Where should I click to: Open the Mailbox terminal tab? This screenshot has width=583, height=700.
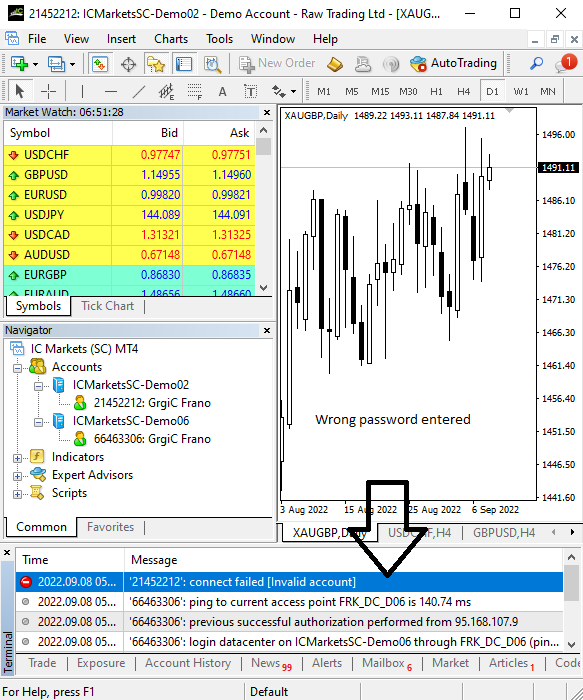click(x=387, y=663)
